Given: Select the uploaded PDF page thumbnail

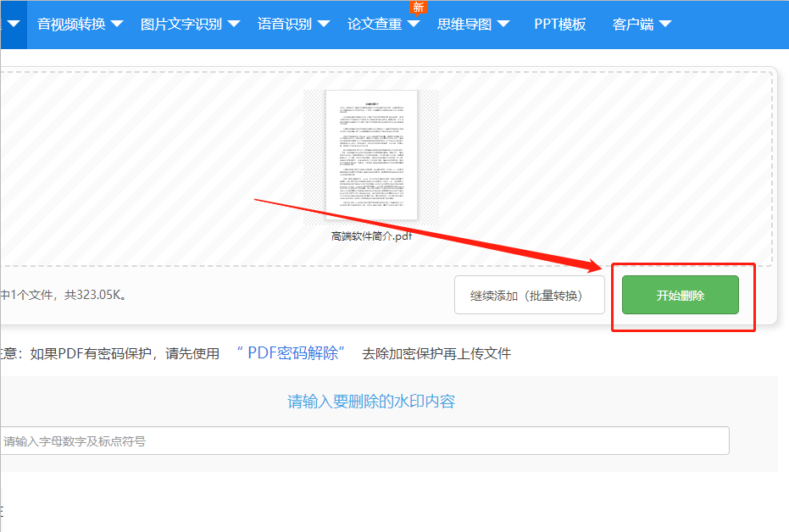Looking at the screenshot, I should pos(371,155).
